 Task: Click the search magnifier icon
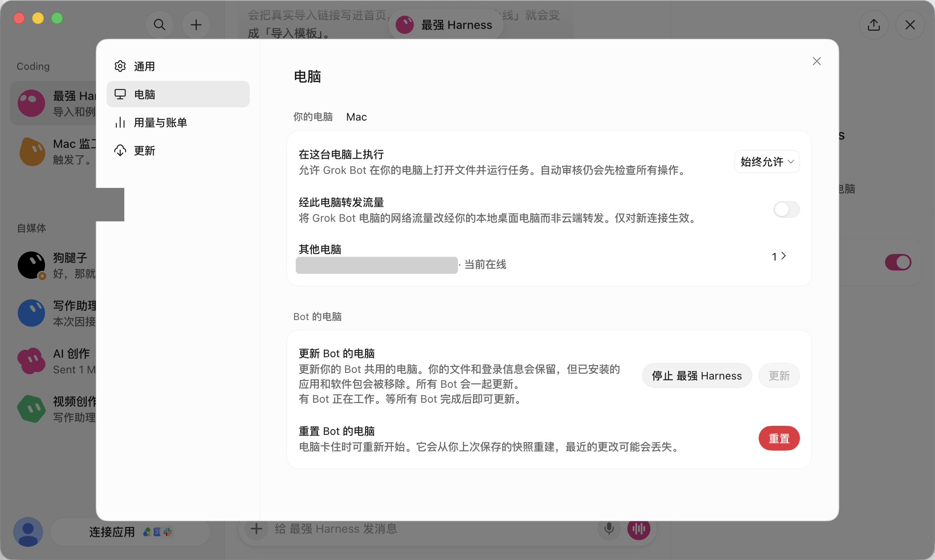tap(159, 25)
